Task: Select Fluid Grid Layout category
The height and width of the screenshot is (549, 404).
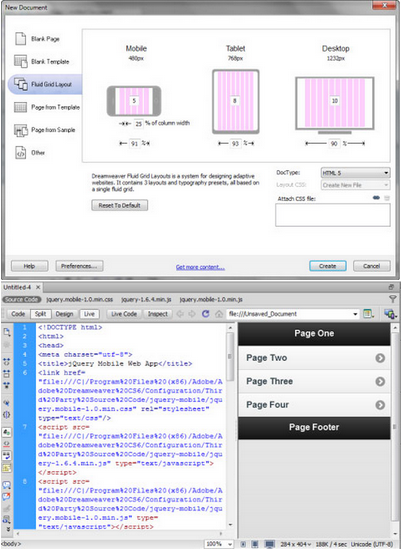Action: tap(45, 84)
